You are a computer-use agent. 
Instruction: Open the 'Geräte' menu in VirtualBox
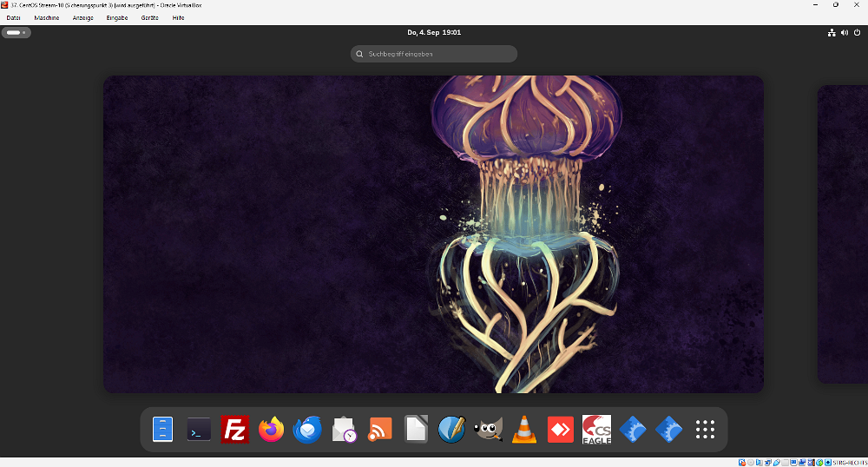150,17
